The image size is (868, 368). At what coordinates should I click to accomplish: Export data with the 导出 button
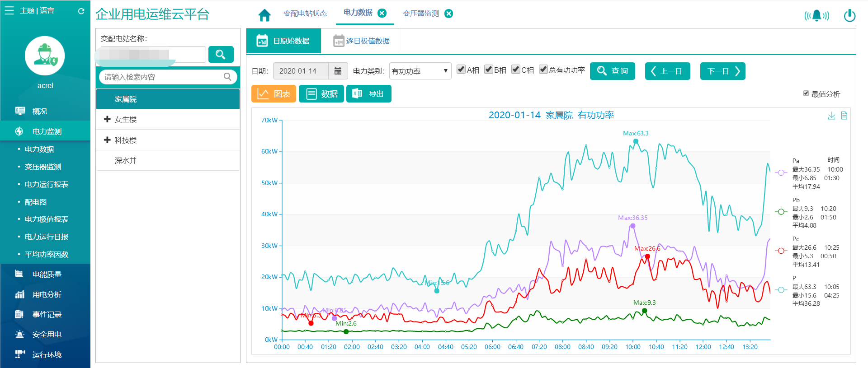pyautogui.click(x=369, y=94)
